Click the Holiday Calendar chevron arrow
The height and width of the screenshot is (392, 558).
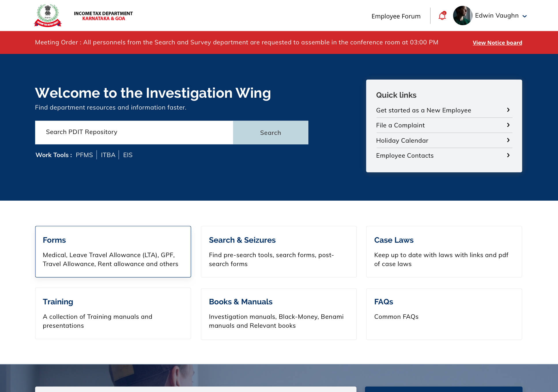(x=508, y=140)
